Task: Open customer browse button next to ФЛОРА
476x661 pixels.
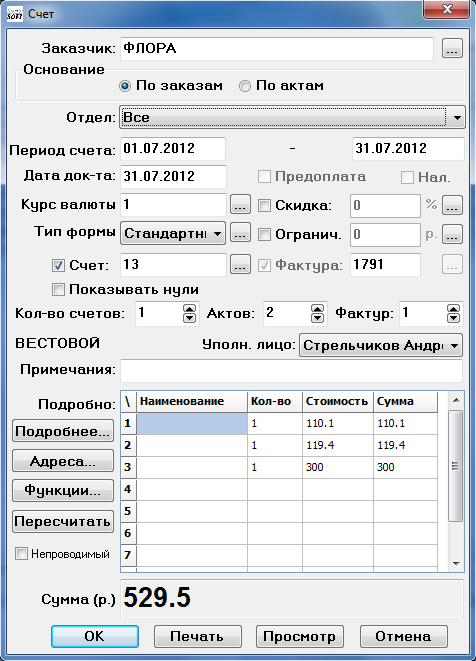Action: click(452, 48)
